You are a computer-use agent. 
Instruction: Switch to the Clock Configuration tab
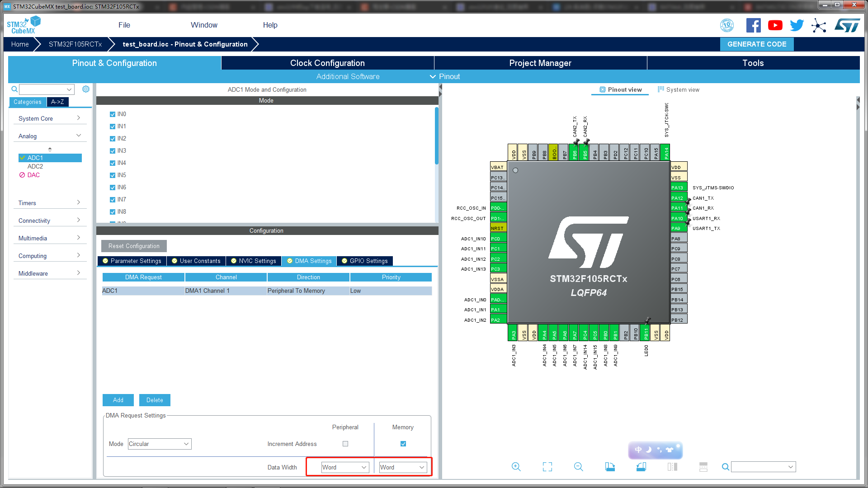327,63
